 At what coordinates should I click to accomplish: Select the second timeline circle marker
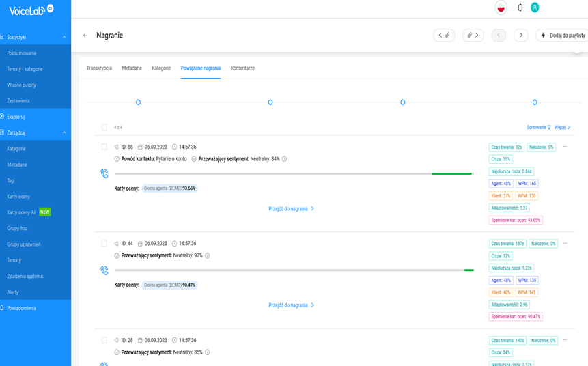[270, 102]
